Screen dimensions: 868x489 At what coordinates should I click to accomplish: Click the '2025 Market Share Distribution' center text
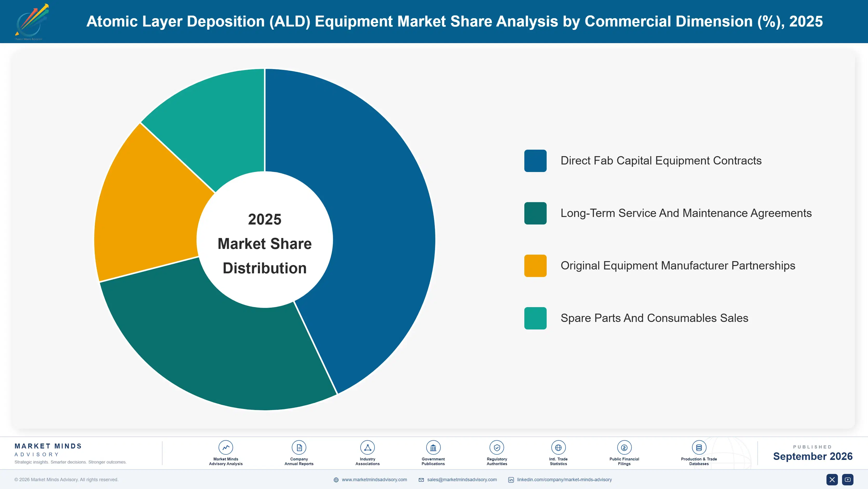click(x=265, y=243)
